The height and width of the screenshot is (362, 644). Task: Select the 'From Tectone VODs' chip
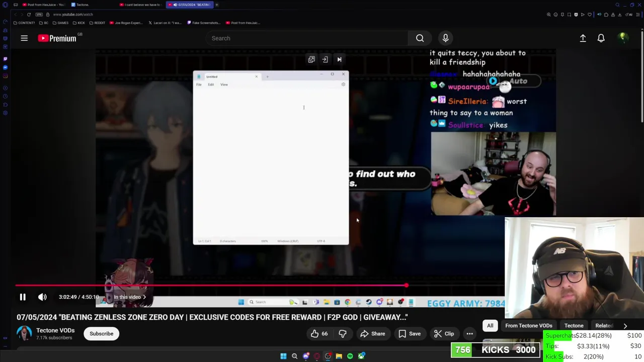coord(529,325)
